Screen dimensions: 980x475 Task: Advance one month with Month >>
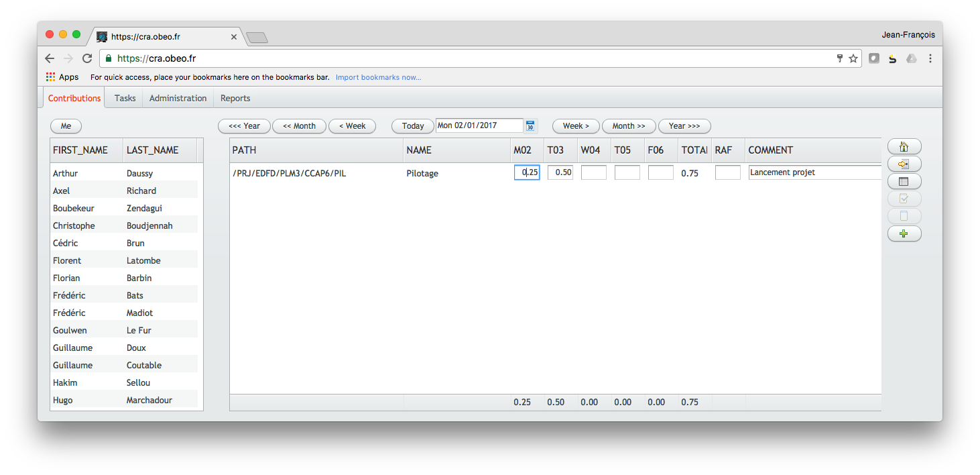[x=629, y=126]
